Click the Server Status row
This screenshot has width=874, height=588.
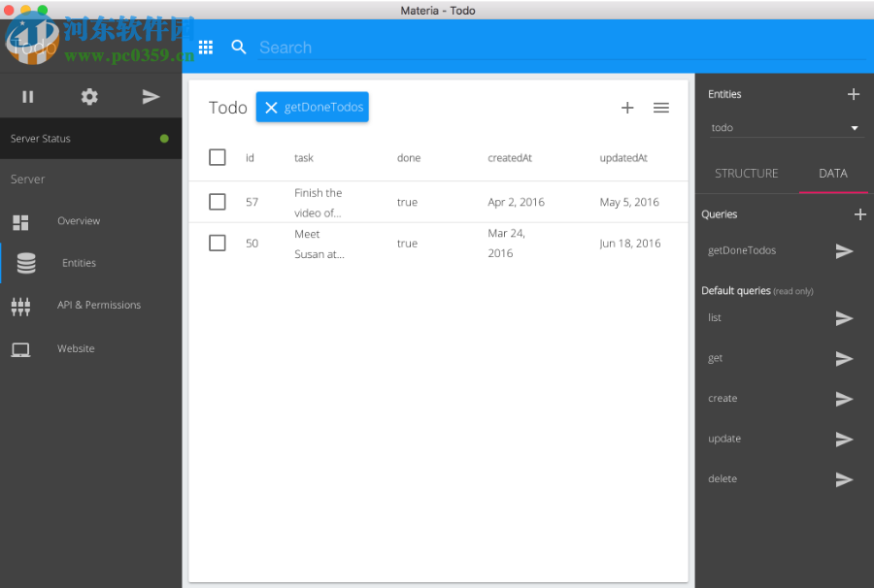[x=91, y=138]
